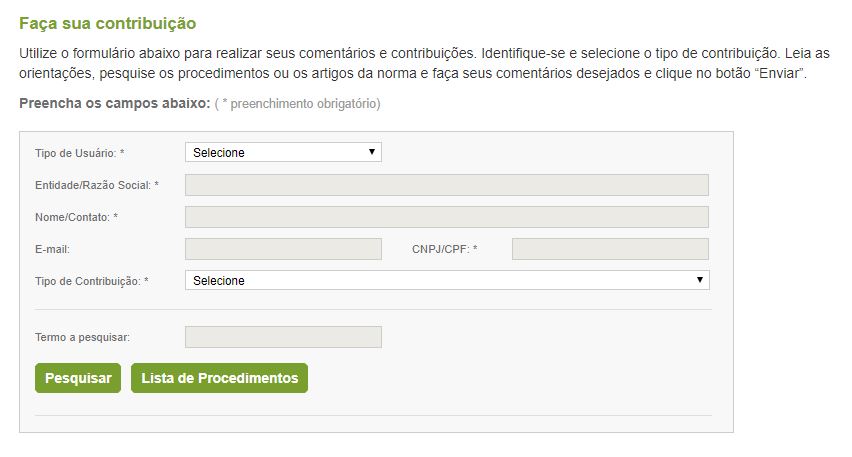The width and height of the screenshot is (852, 457).
Task: Click inside the E-mail field
Action: (x=283, y=249)
